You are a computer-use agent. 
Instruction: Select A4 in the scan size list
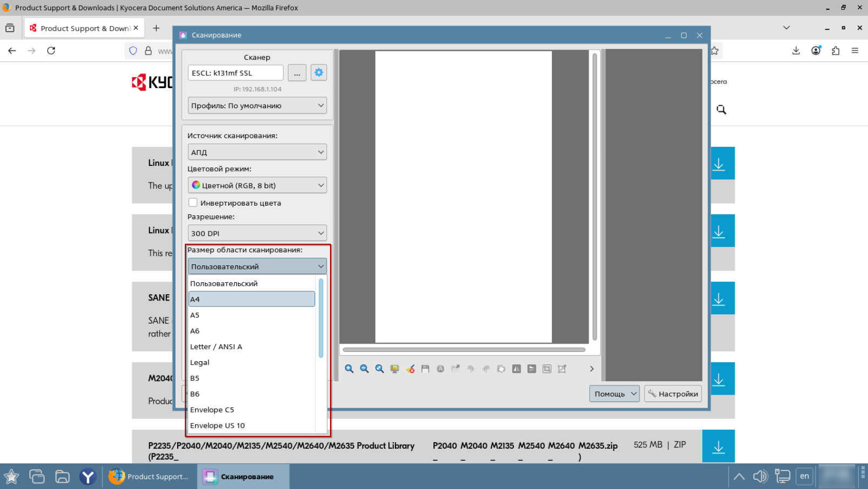tap(251, 299)
